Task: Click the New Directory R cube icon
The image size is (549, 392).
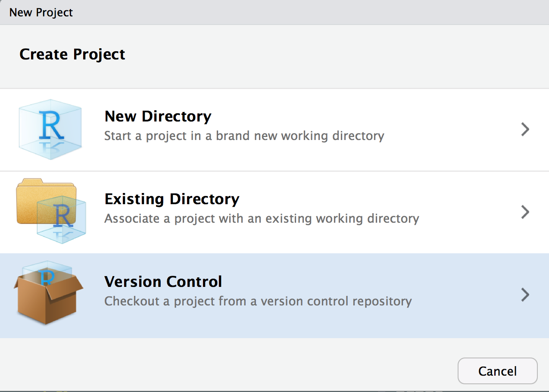Action: coord(51,130)
